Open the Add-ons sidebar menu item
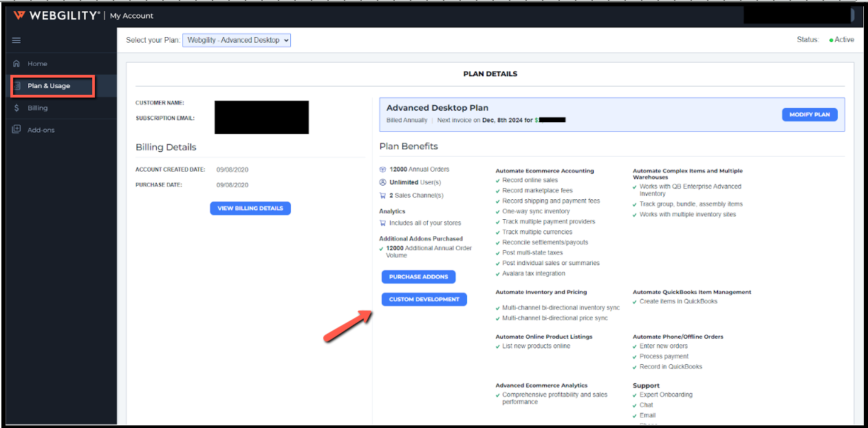 41,130
